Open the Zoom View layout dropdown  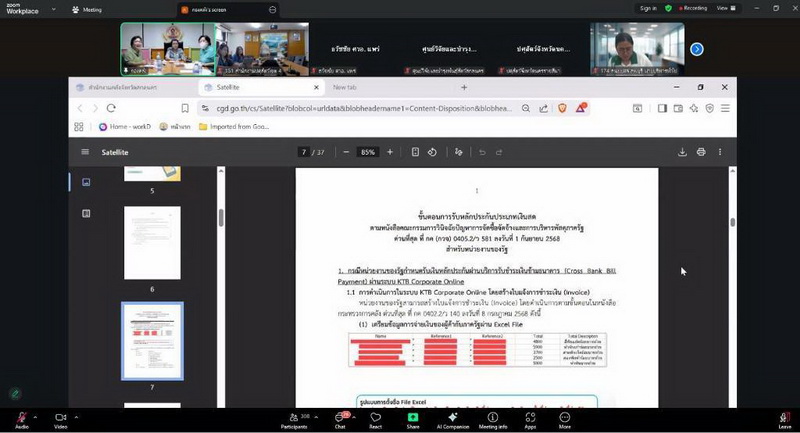click(724, 8)
